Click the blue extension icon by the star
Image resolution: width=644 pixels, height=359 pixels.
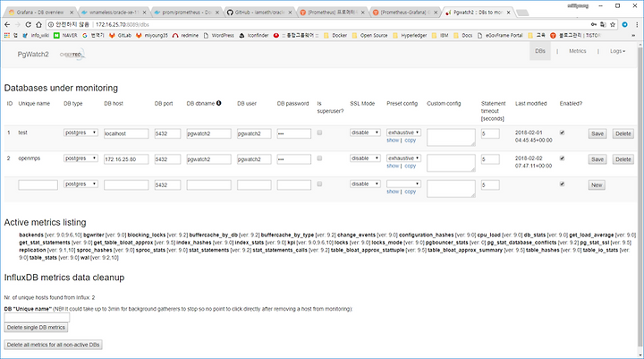[624, 25]
